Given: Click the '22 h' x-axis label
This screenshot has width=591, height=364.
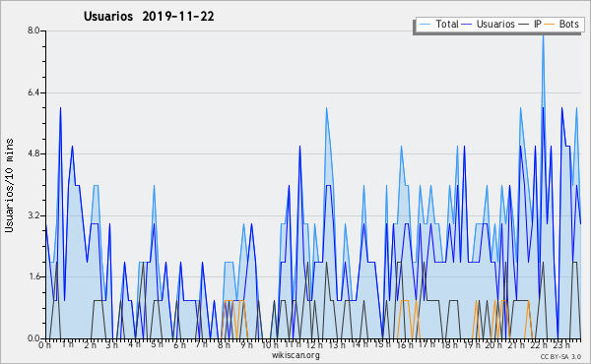Looking at the screenshot, I should click(538, 344).
